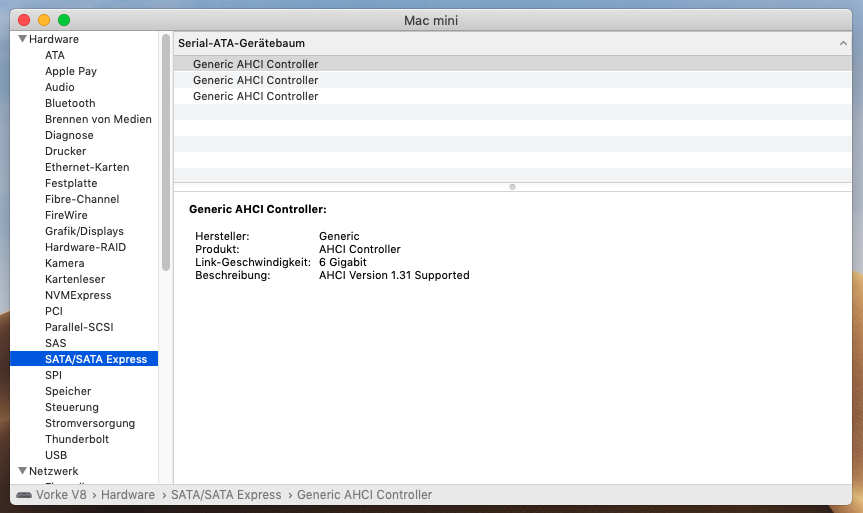Viewport: 863px width, 513px height.
Task: Maximize the window with green button
Action: [x=64, y=20]
